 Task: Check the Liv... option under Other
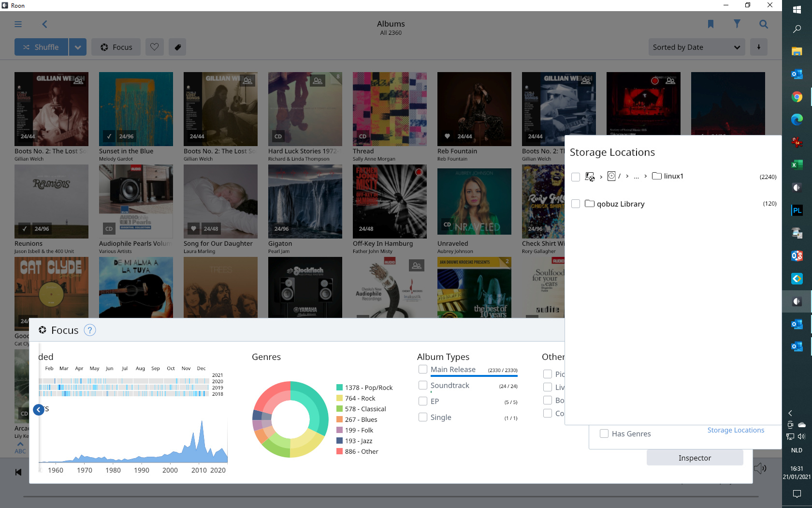point(548,387)
